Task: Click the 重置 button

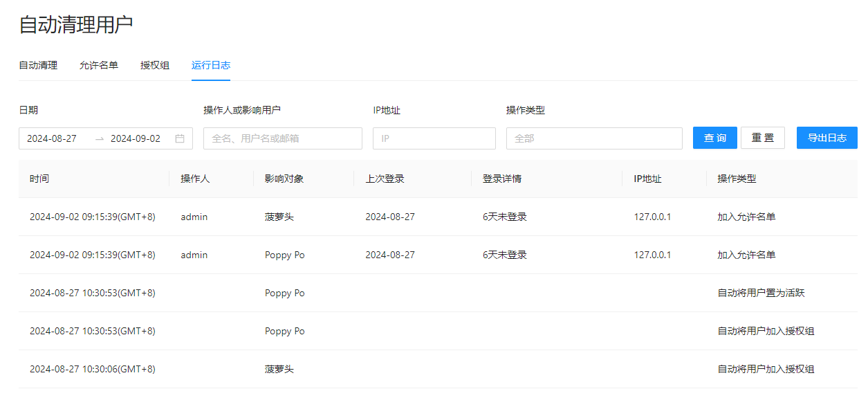Action: point(762,138)
